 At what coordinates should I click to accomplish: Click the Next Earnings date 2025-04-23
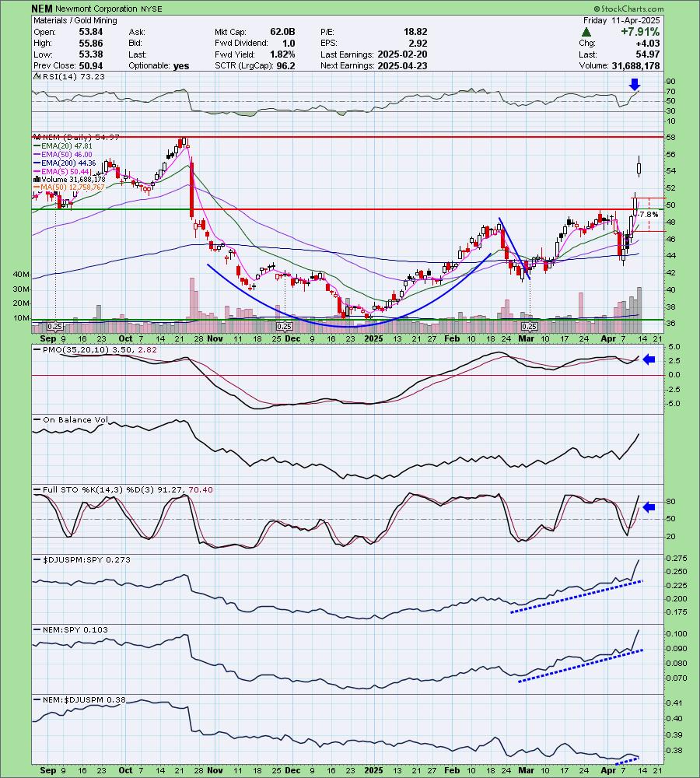coord(402,65)
